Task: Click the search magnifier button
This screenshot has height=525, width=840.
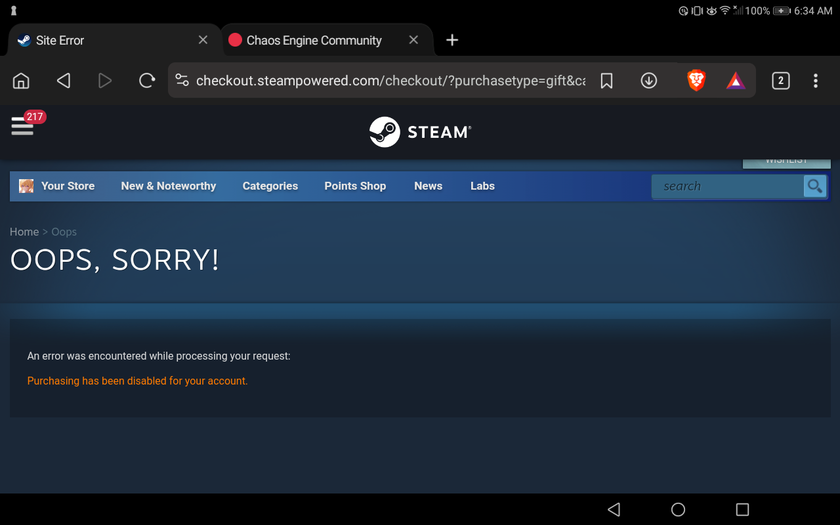Action: [815, 186]
